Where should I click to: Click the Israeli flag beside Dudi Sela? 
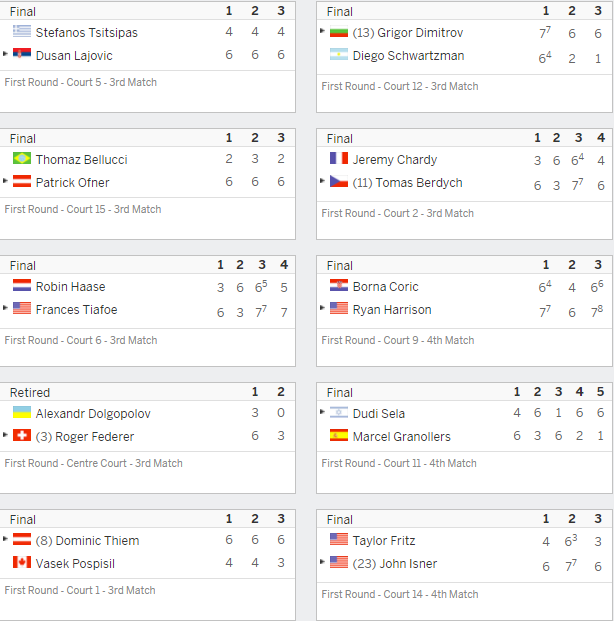tap(339, 412)
